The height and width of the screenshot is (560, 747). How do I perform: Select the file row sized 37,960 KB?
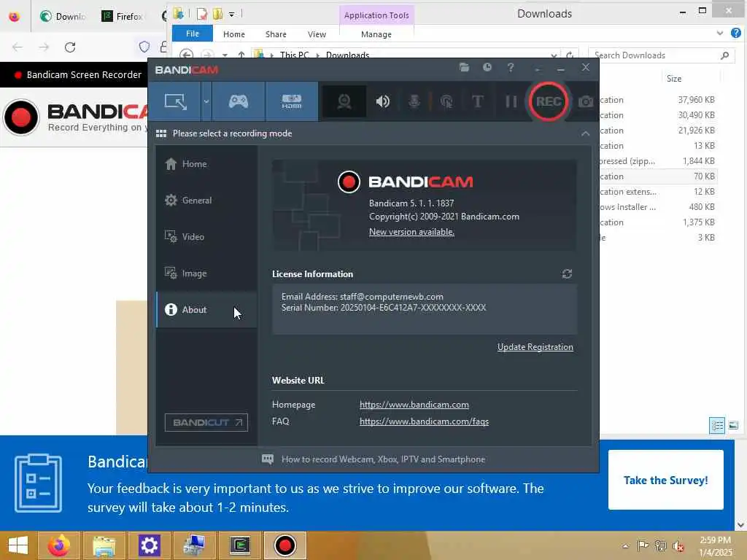657,100
